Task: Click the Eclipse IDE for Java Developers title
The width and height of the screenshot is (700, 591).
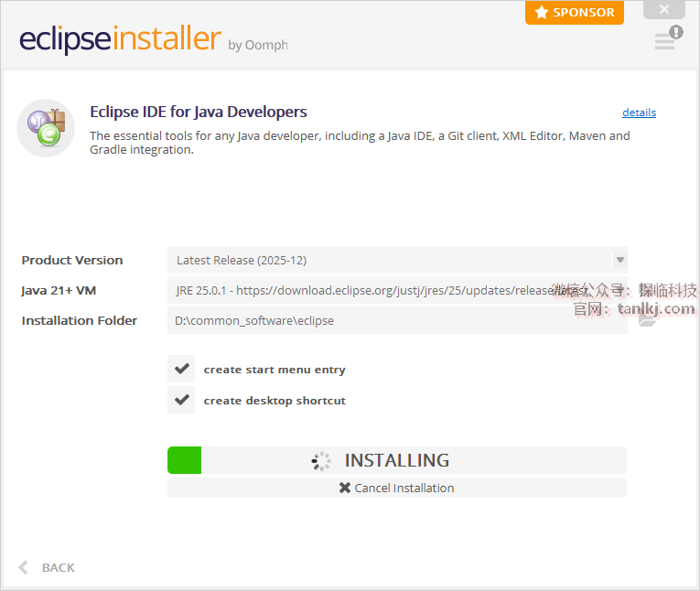Action: pyautogui.click(x=199, y=112)
